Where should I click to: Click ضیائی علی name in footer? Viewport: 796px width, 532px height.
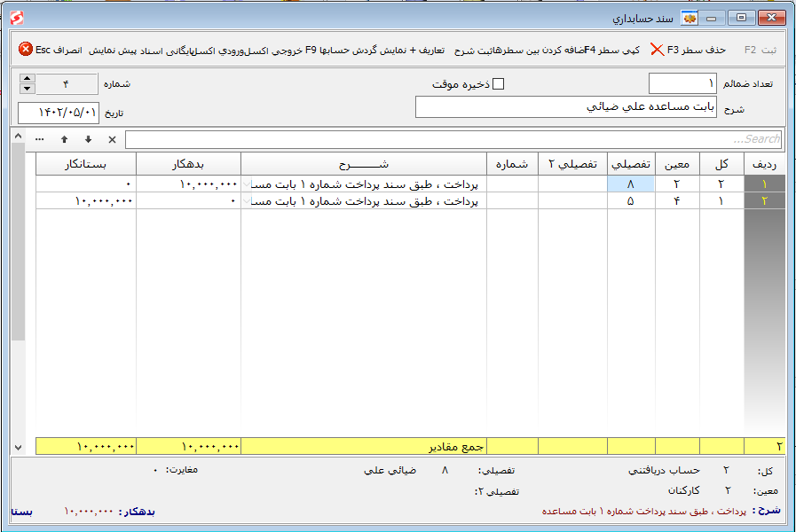coord(390,471)
